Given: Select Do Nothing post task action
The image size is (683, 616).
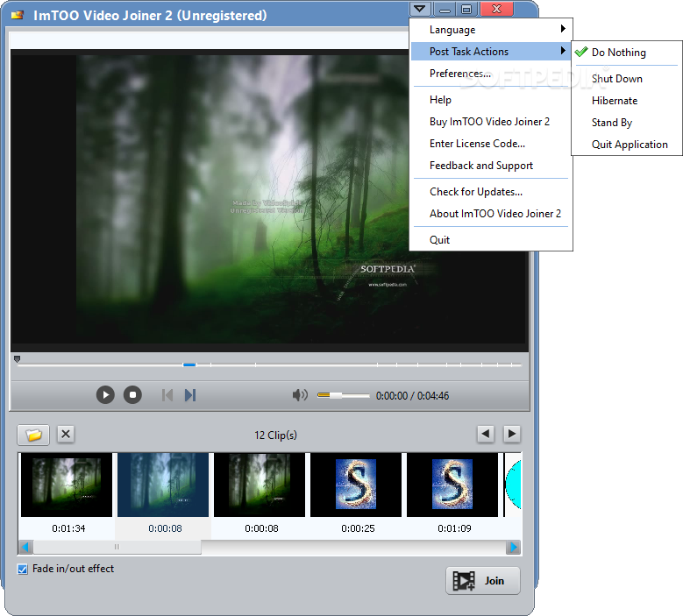Looking at the screenshot, I should point(627,53).
